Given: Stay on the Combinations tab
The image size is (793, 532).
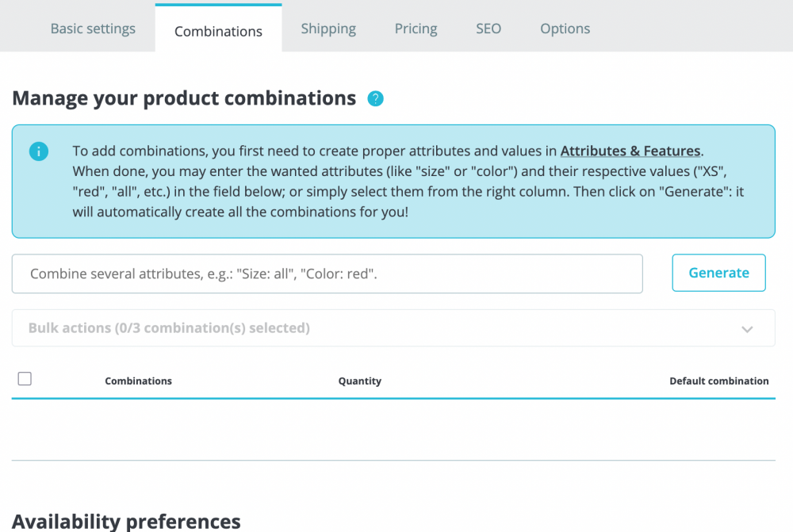Looking at the screenshot, I should point(218,31).
